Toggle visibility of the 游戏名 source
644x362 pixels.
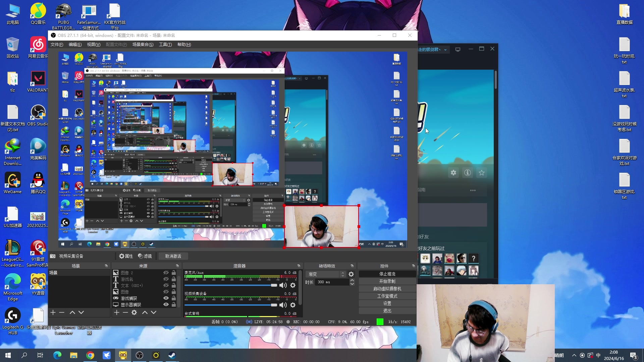pos(166,279)
